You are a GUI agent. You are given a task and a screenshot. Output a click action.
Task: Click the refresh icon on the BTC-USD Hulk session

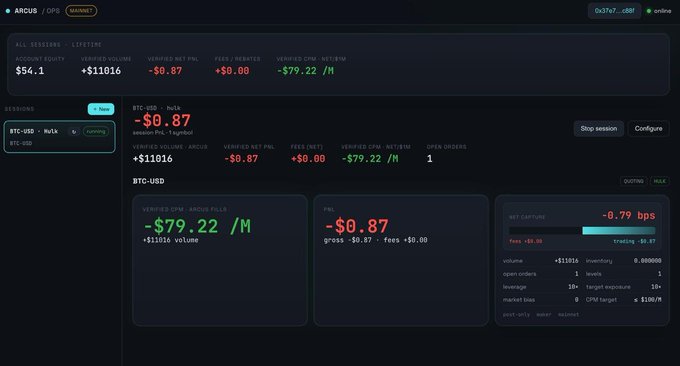[x=74, y=131]
